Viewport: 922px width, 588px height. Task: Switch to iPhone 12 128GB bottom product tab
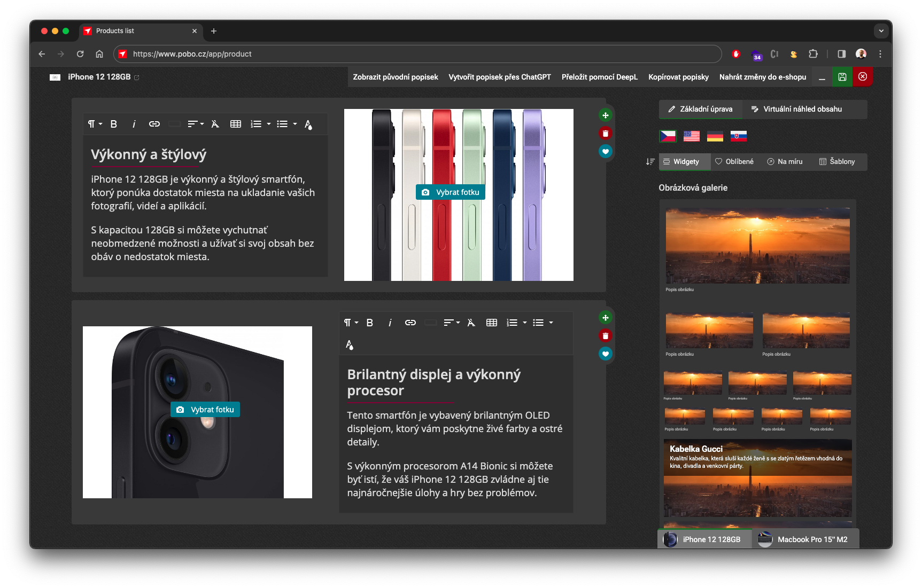(x=704, y=539)
